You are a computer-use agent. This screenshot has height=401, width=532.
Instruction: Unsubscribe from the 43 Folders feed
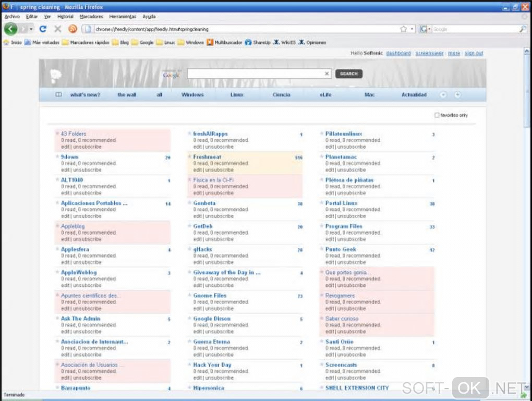tap(87, 147)
